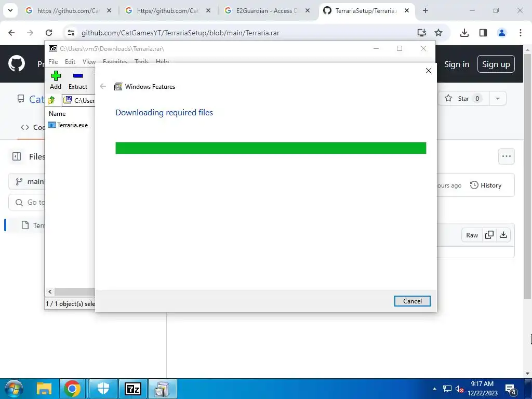This screenshot has height=399, width=532.
Task: Click the Raw button
Action: pos(472,235)
